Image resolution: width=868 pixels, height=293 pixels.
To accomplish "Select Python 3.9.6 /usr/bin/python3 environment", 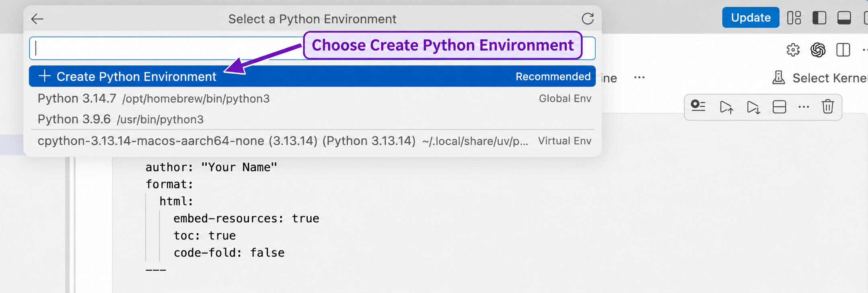I will (x=312, y=119).
